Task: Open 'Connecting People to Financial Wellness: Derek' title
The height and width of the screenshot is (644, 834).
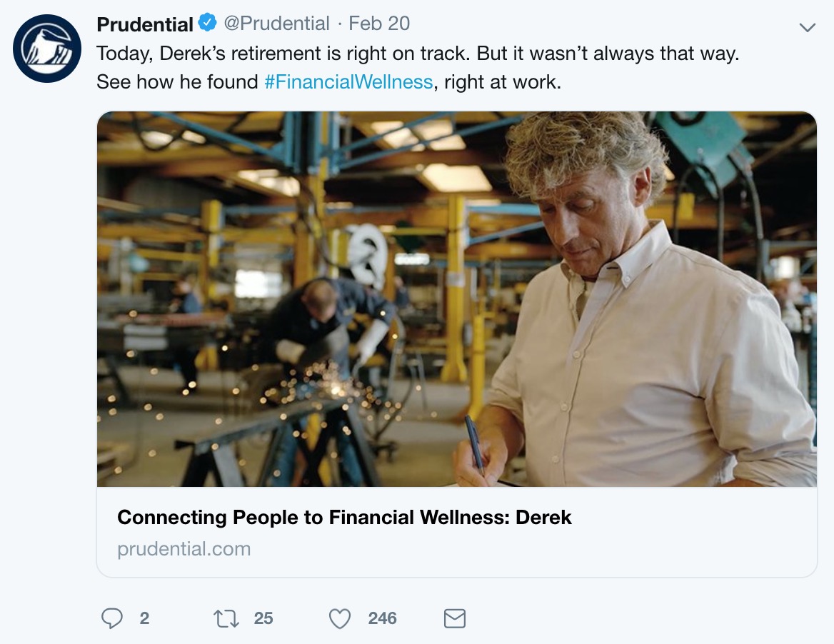Action: 344,518
